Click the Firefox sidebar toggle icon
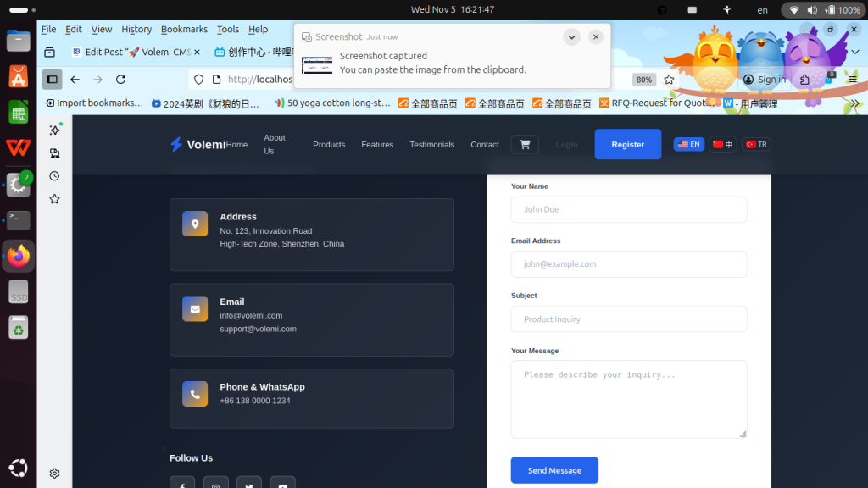 point(52,80)
